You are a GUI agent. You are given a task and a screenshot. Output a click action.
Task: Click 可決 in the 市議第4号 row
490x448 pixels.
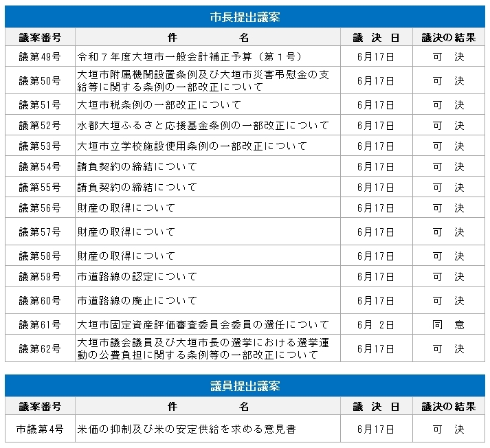tap(449, 429)
